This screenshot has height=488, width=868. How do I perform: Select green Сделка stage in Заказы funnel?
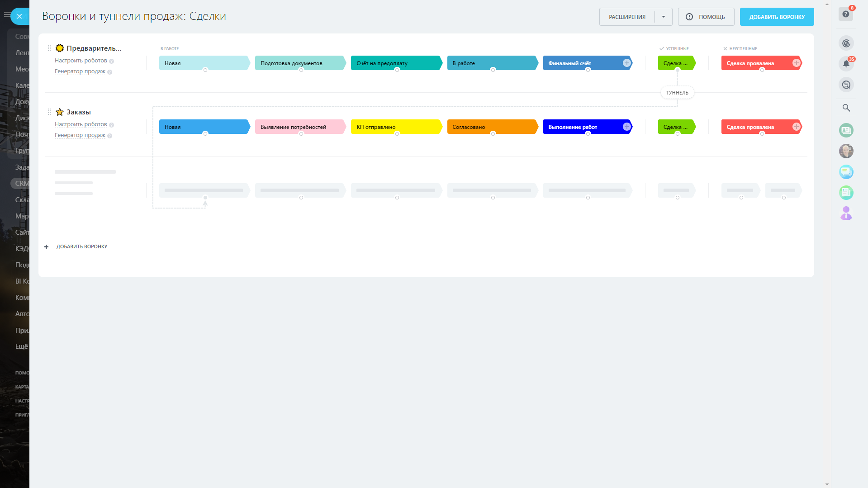pyautogui.click(x=677, y=127)
